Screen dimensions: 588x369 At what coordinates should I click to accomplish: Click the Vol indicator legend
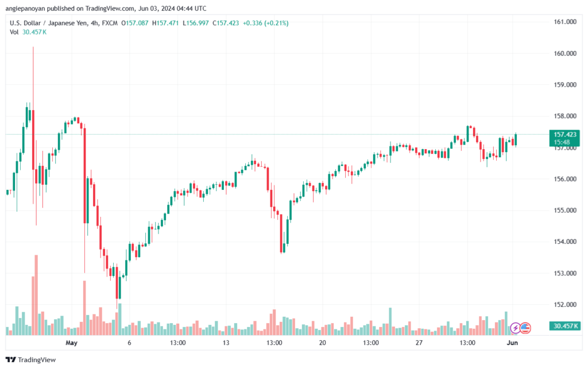tap(28, 32)
